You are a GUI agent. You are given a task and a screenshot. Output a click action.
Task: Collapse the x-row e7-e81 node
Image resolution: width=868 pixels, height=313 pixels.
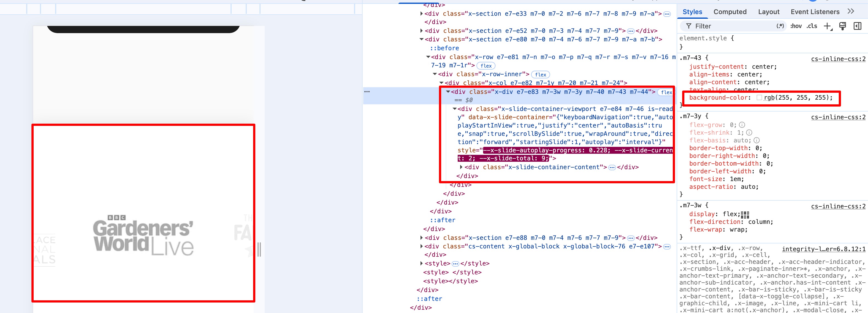pos(428,57)
